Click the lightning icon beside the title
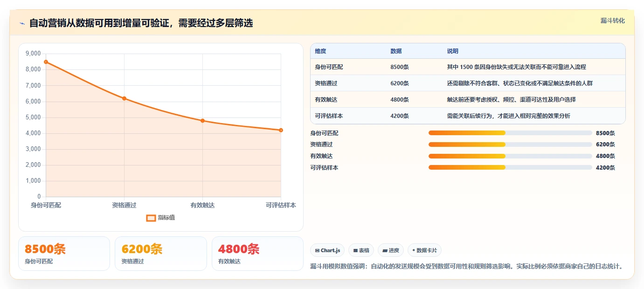This screenshot has width=644, height=289. pos(22,23)
